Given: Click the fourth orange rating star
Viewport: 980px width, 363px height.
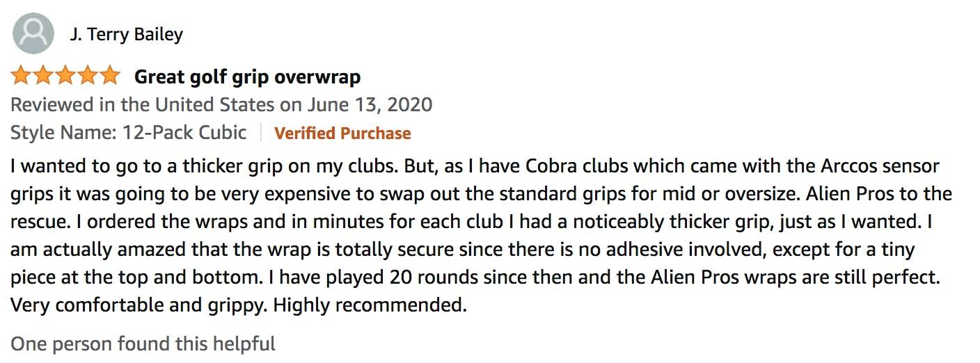Looking at the screenshot, I should coord(88,75).
